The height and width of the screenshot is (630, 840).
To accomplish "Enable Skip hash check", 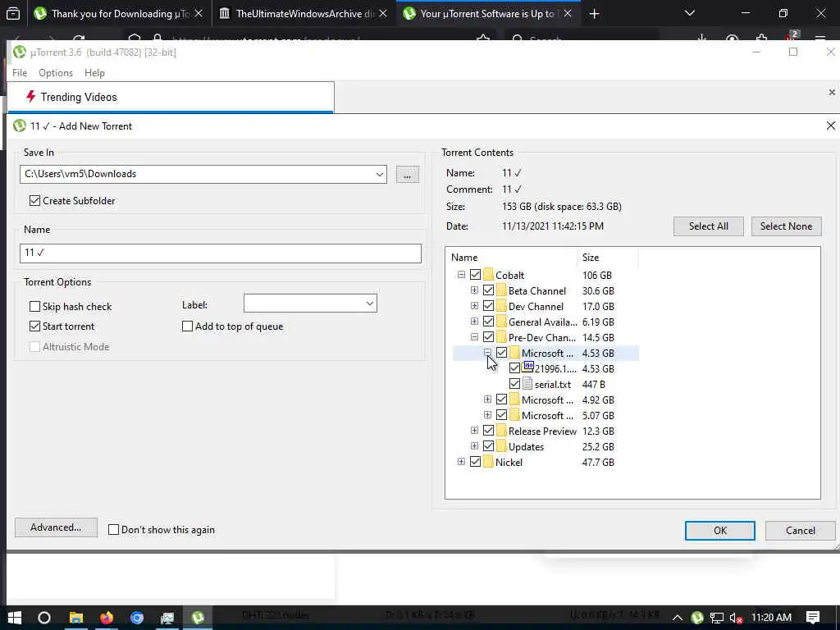I will pos(34,307).
